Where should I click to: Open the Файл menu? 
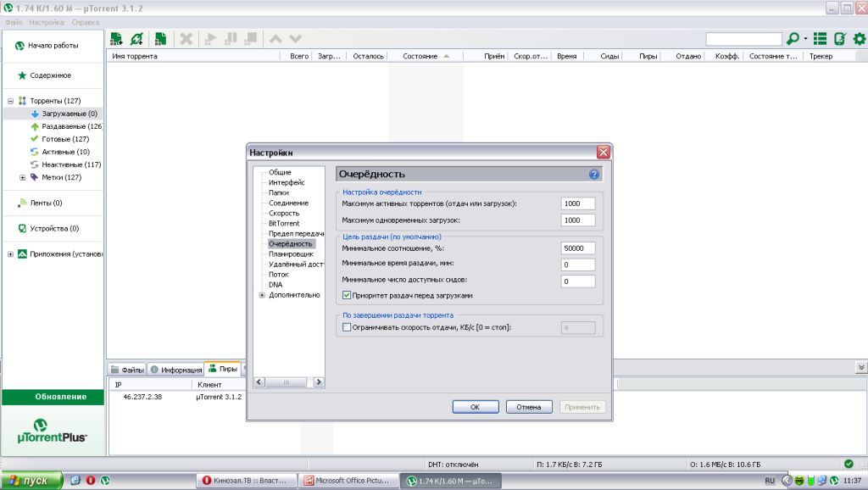click(14, 21)
